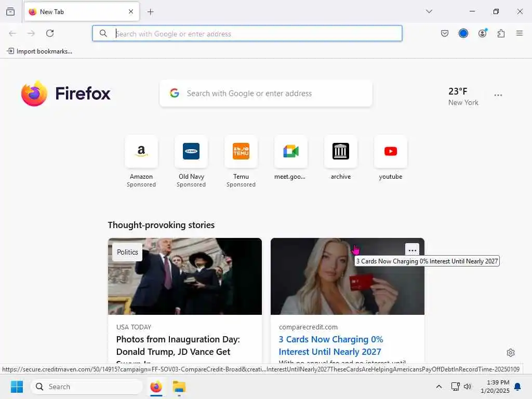
Task: Open the Inauguration Day photo thumbnail
Action: coord(185,276)
